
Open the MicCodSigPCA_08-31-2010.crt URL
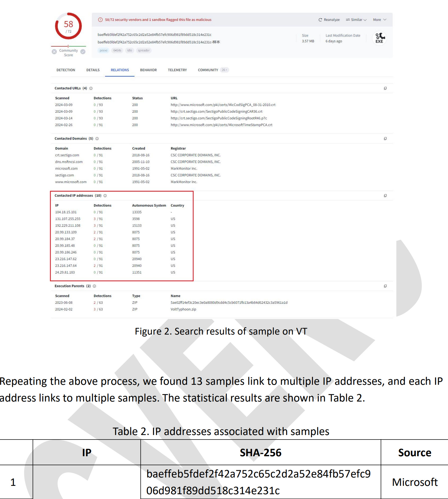(223, 105)
